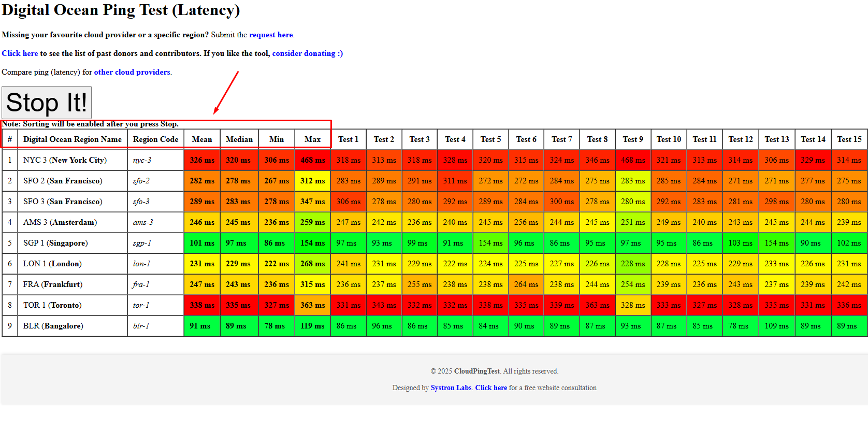
Task: Sort by the Median column header
Action: point(239,139)
